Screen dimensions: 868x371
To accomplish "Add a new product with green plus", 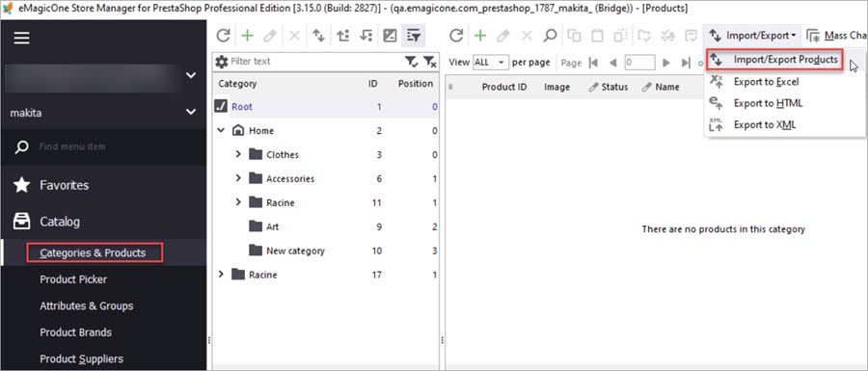I will pyautogui.click(x=480, y=36).
